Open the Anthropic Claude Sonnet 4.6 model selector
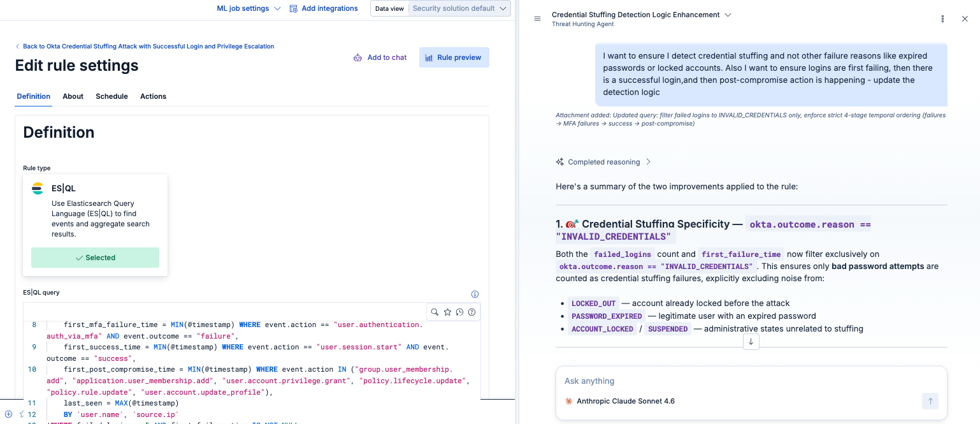 click(620, 401)
